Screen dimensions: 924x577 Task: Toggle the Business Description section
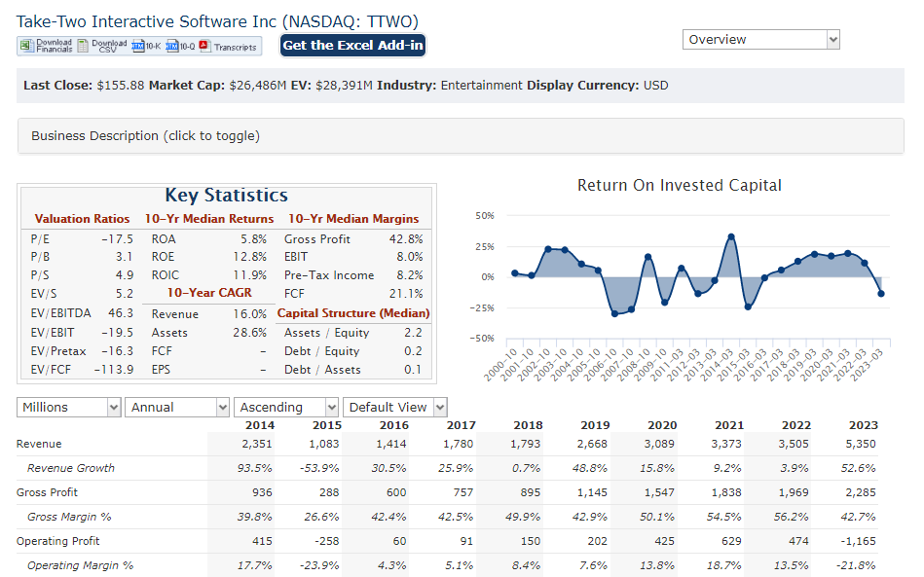pos(145,136)
